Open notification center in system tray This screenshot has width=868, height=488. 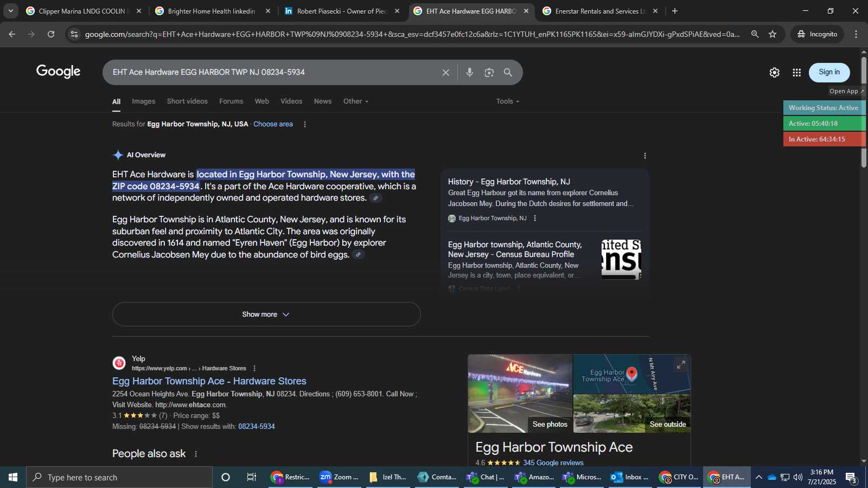[x=851, y=477]
